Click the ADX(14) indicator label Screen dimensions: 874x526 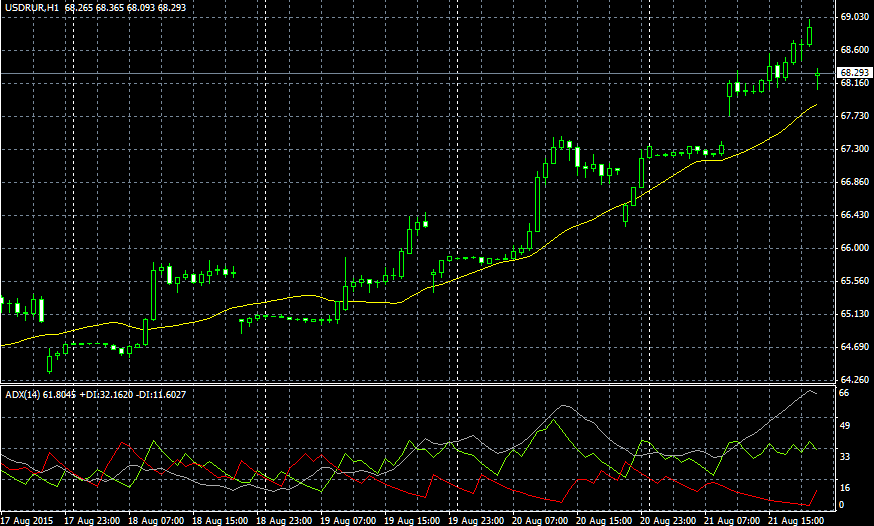tap(22, 394)
